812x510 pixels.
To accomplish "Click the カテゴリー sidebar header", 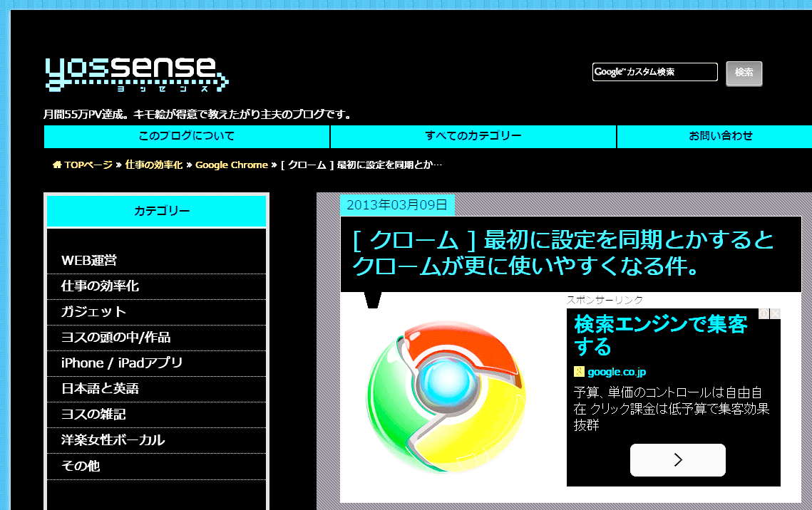I will tap(156, 211).
